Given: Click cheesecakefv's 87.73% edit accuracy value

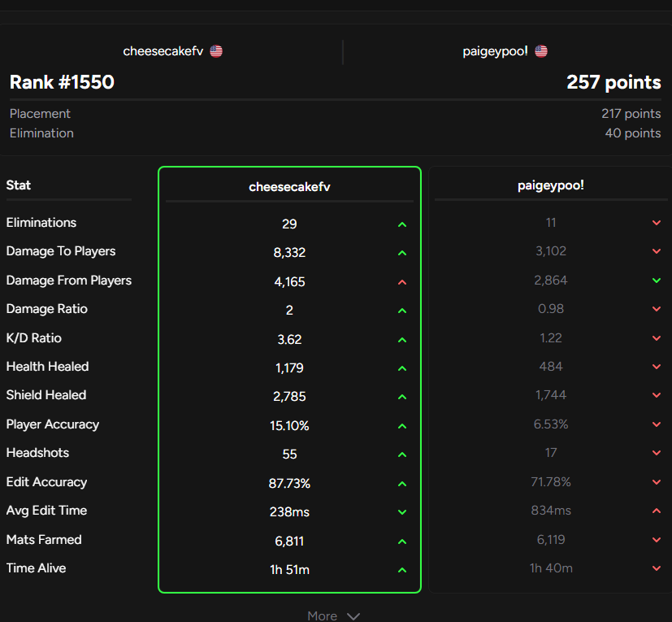Looking at the screenshot, I should click(289, 484).
